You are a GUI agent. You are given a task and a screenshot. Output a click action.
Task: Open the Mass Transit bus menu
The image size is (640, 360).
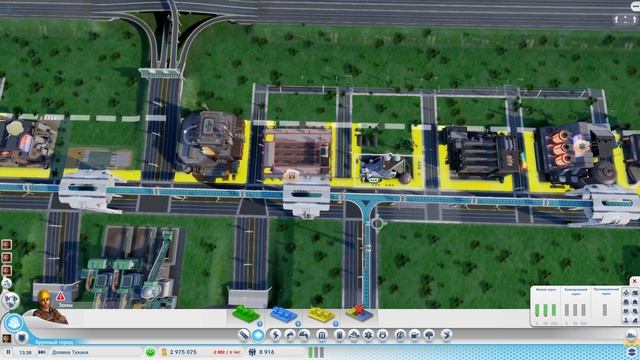coord(415,336)
